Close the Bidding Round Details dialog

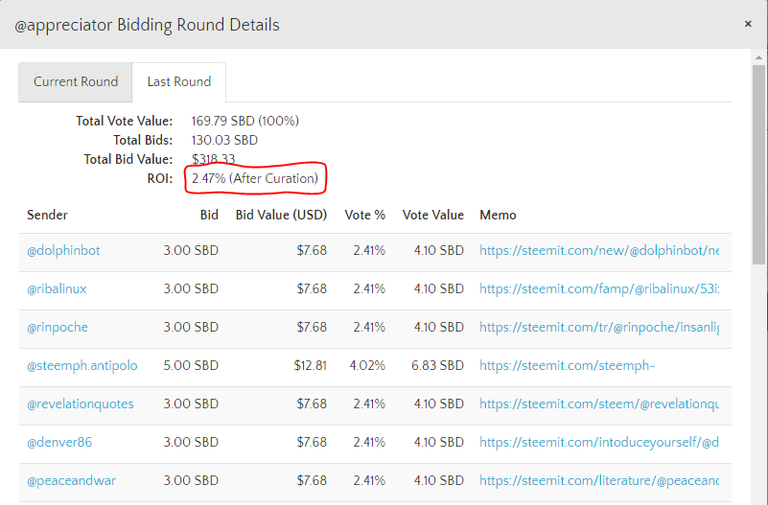(747, 24)
